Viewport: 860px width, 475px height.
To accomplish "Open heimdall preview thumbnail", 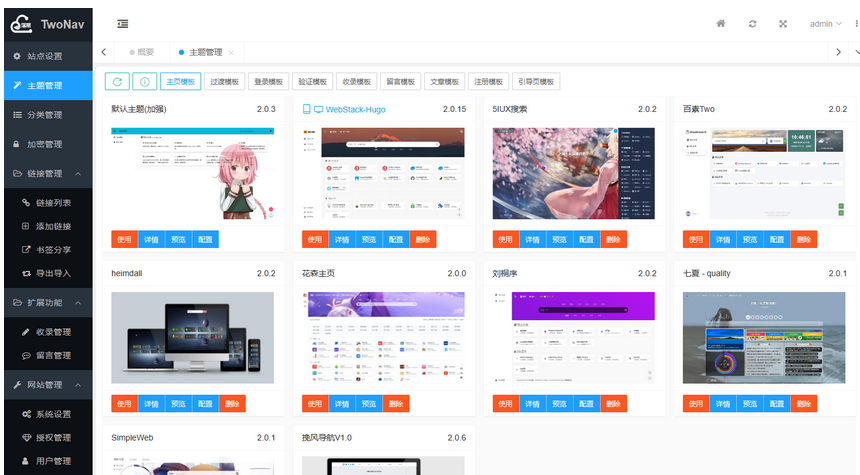I will click(x=193, y=338).
